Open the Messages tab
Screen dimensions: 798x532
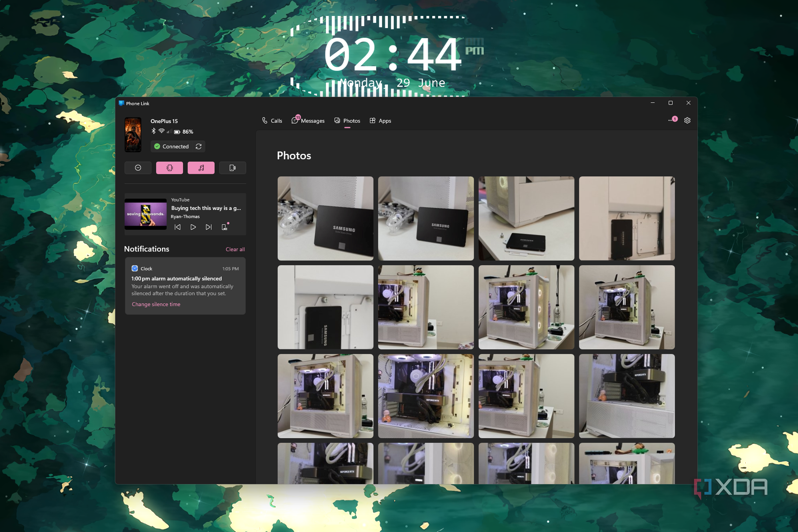308,121
